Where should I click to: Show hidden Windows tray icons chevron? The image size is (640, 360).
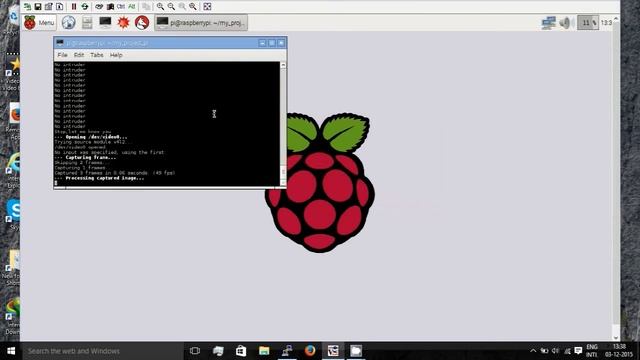(533, 351)
